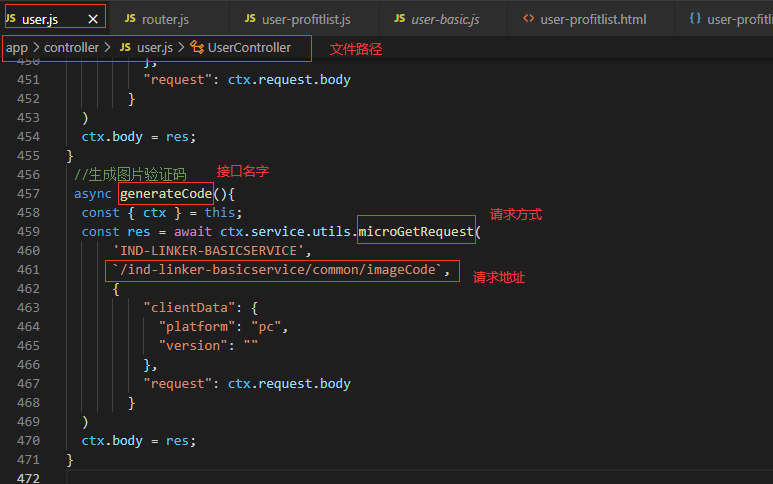
Task: Switch to the user-basic.js tab
Action: coord(446,19)
